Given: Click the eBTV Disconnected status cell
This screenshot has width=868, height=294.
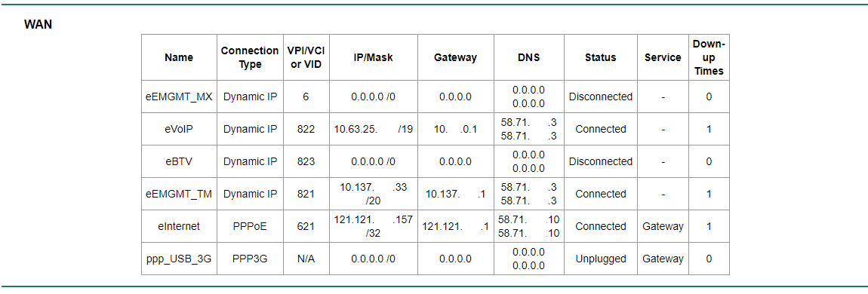Looking at the screenshot, I should point(601,161).
